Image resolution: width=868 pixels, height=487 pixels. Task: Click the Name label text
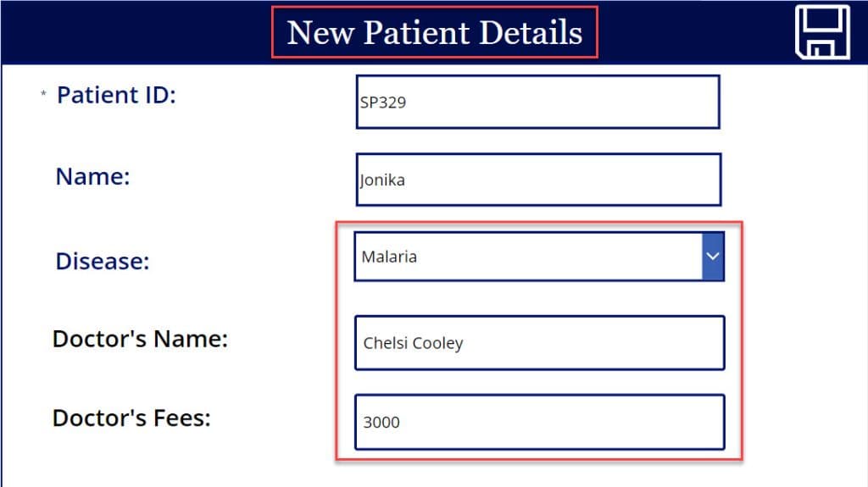[x=92, y=176]
